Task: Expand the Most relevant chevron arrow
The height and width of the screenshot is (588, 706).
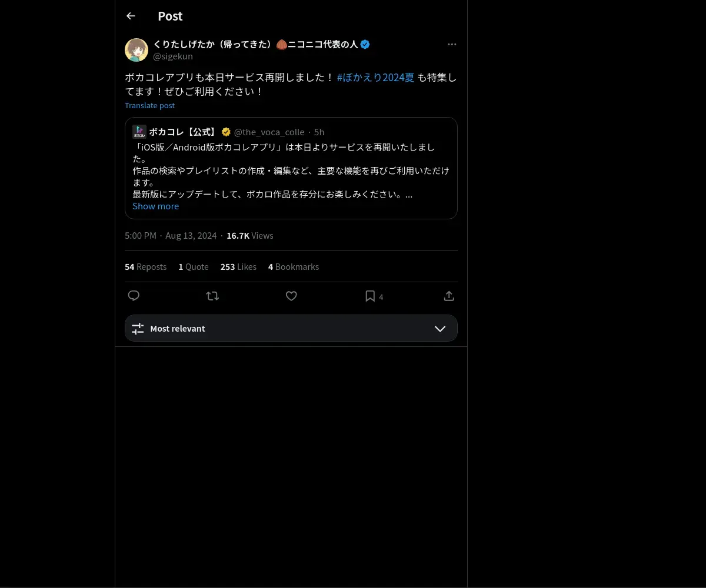Action: (440, 328)
